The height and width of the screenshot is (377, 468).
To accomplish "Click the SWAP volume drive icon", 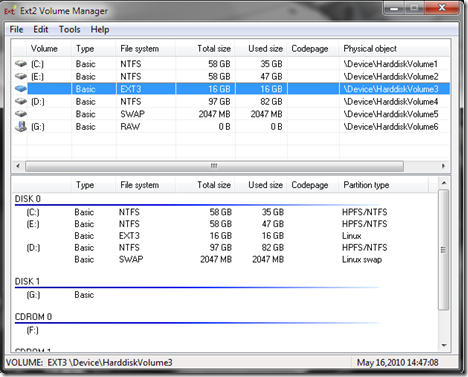I will [x=21, y=114].
